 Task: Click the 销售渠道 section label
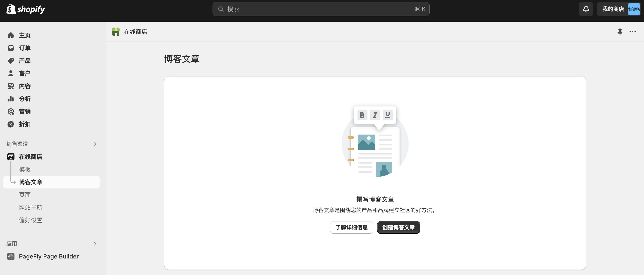point(17,144)
